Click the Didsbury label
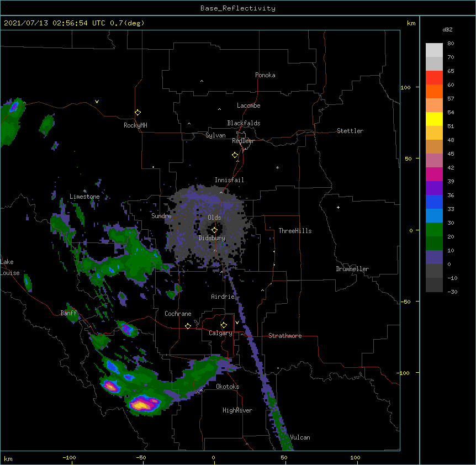 click(x=211, y=238)
